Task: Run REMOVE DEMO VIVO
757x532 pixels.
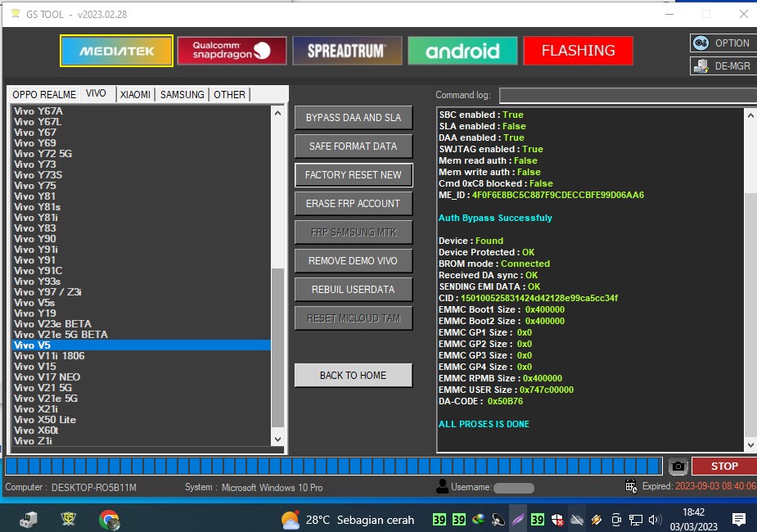Action: tap(354, 261)
